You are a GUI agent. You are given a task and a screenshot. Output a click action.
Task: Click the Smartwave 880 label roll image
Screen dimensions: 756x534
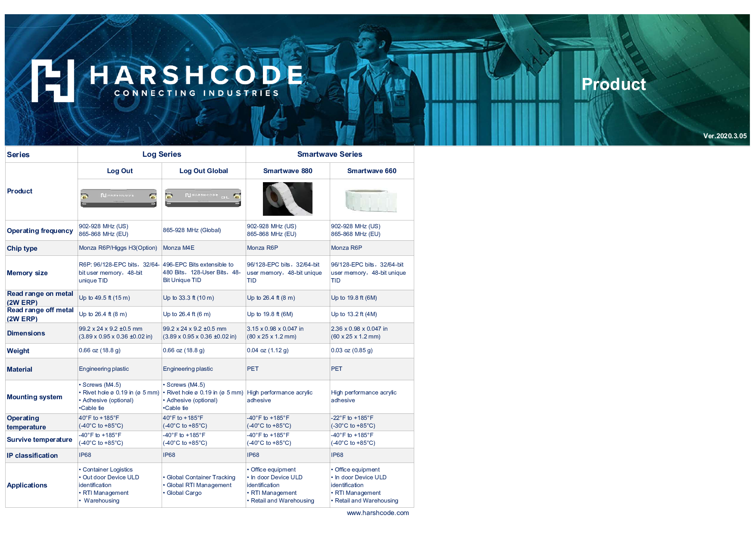287,199
